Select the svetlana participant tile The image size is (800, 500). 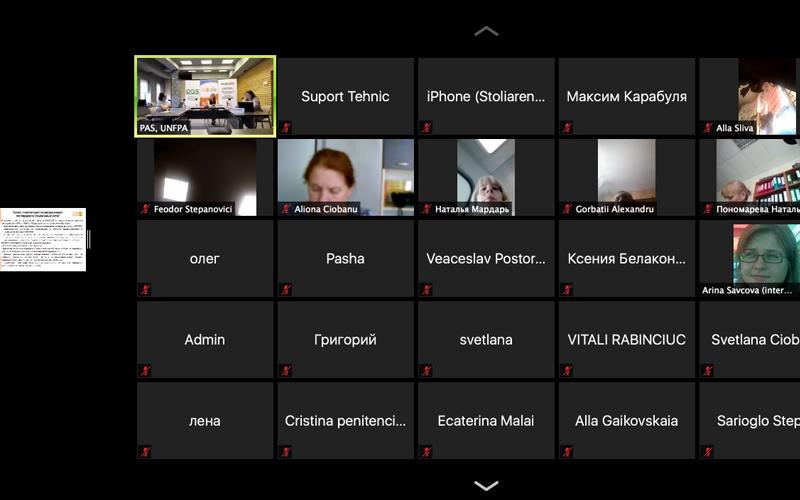[486, 340]
